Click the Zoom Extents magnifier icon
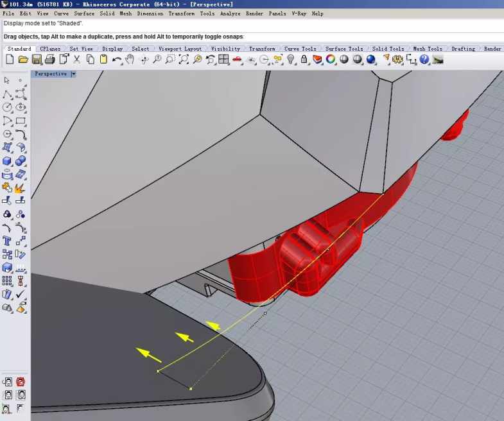The image size is (504, 421). (184, 60)
